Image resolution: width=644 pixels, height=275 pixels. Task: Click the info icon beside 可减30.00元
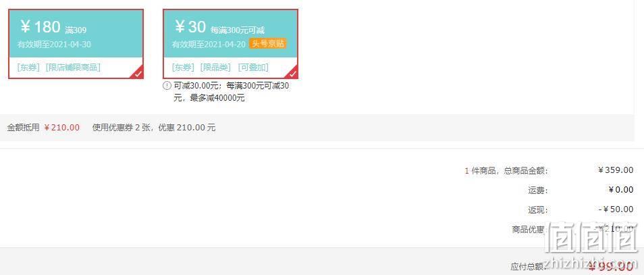point(167,86)
